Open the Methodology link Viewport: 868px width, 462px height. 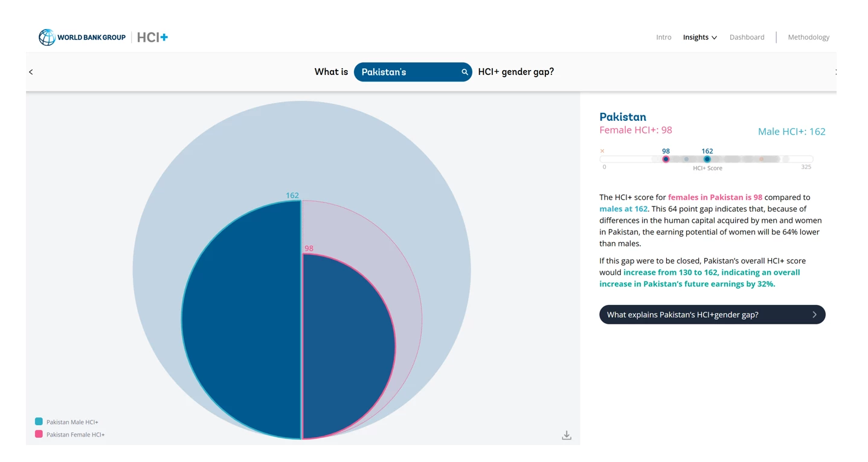tap(808, 37)
